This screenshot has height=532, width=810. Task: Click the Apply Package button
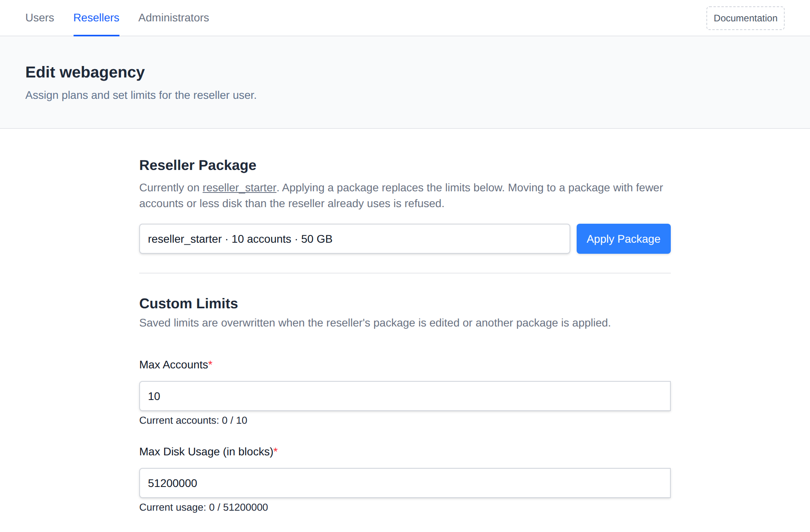pos(623,239)
